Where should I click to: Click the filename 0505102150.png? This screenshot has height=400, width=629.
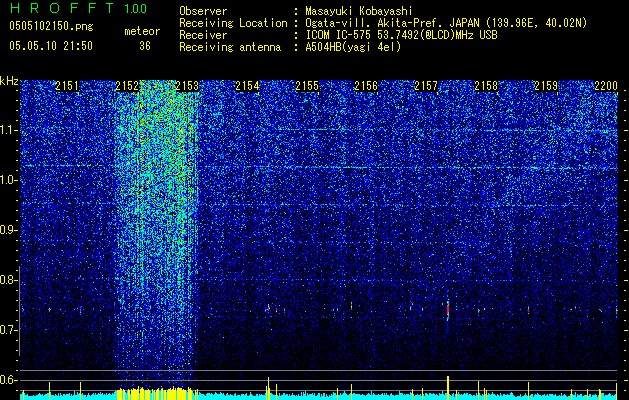(x=51, y=26)
